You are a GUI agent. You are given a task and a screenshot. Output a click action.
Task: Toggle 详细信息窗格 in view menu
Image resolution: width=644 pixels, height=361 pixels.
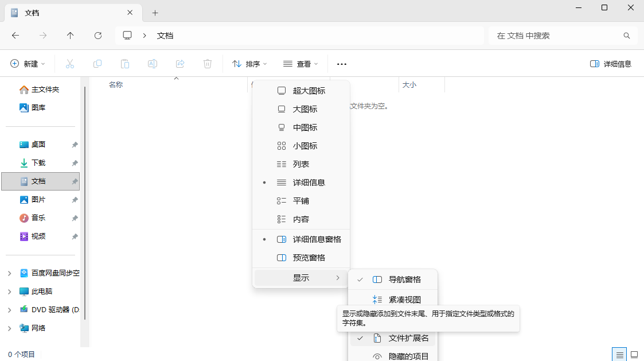[301, 239]
